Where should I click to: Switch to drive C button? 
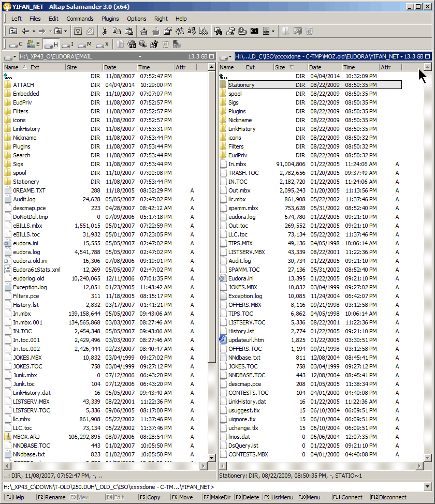coord(16,45)
